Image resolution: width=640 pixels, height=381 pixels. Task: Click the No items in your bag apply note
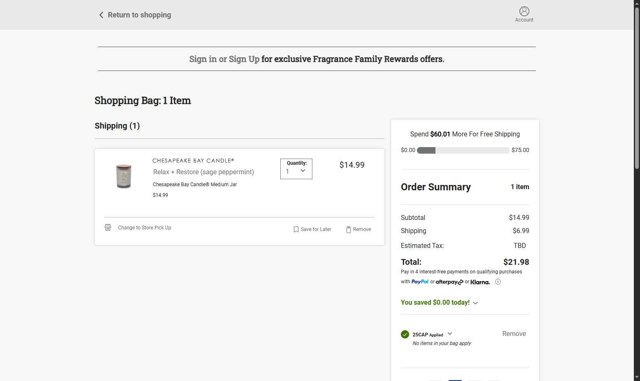click(x=442, y=343)
